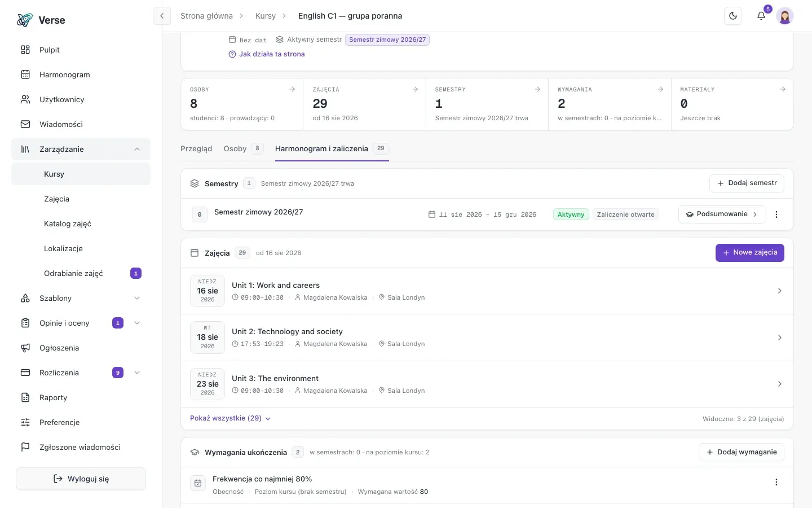Collapse the Zarządzanie menu section
Viewport: 812px width, 508px height.
[x=81, y=149]
